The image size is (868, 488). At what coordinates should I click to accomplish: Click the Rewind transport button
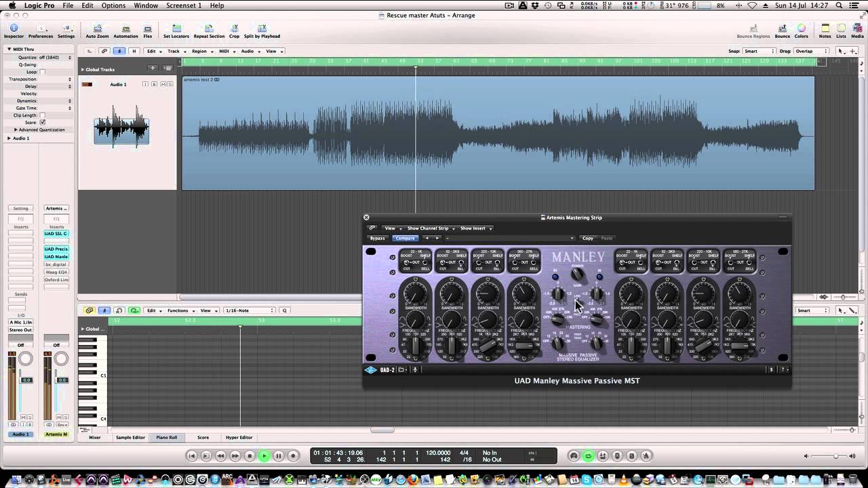tap(220, 456)
